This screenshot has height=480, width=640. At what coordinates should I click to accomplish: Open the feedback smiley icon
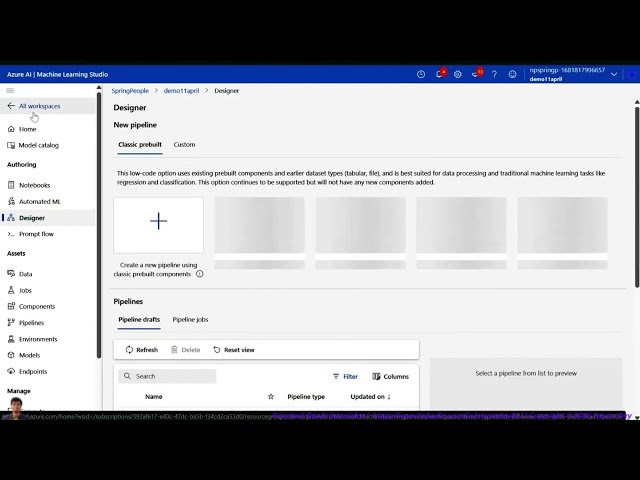(x=512, y=74)
